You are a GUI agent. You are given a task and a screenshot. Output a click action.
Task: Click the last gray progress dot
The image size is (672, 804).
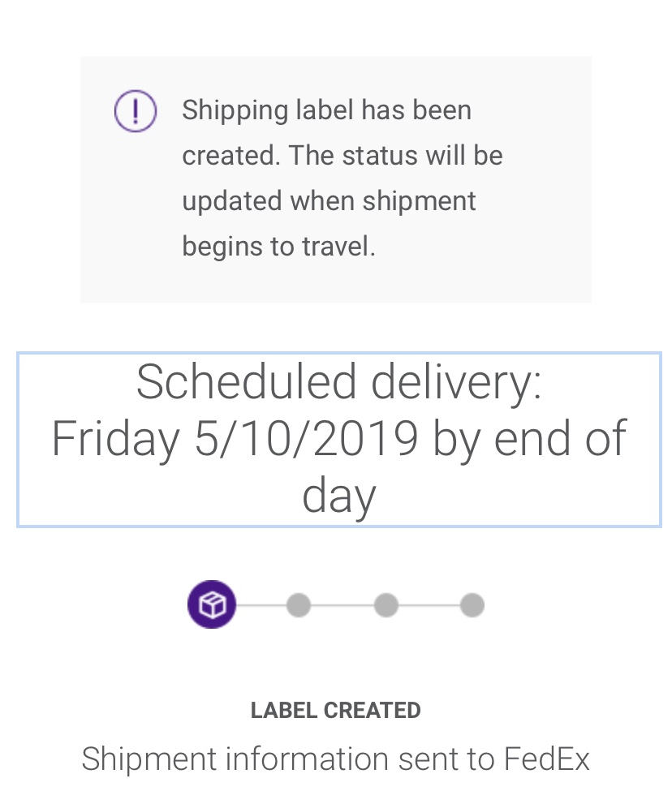(x=472, y=605)
